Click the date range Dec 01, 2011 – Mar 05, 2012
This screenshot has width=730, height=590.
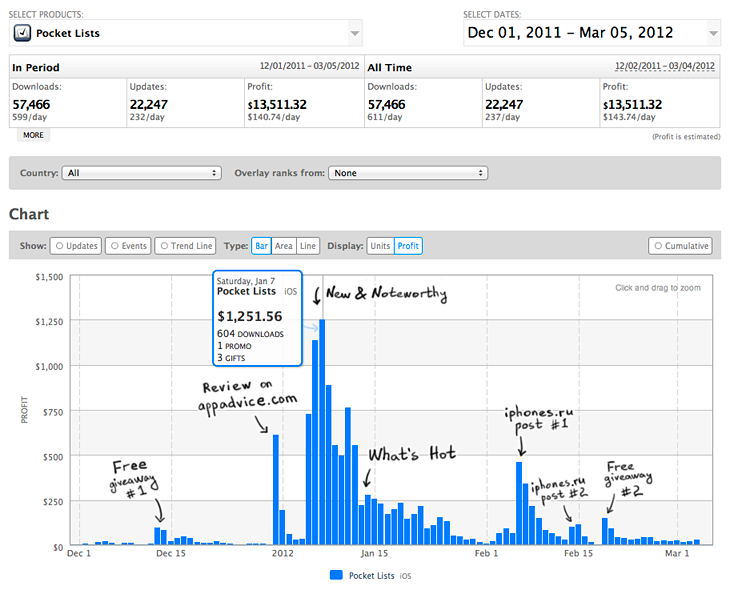point(570,33)
